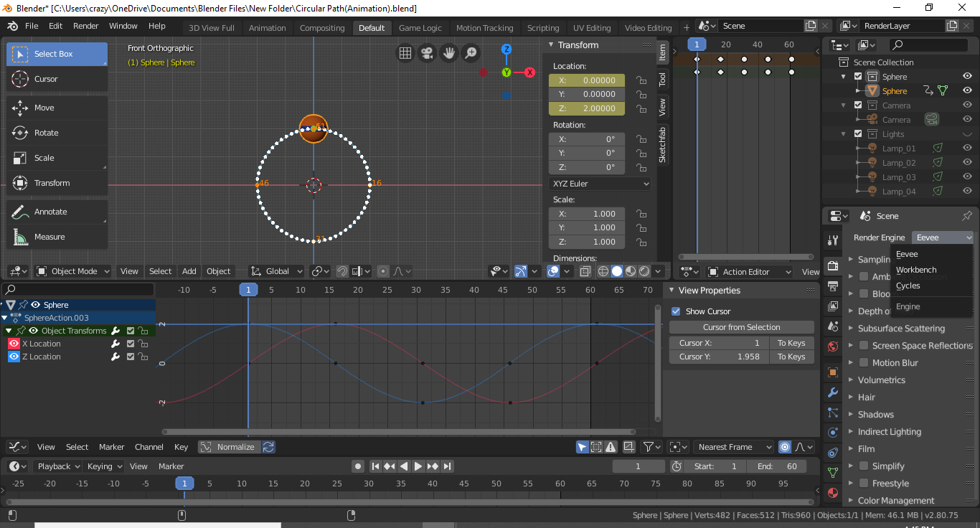Open the Object Mode dropdown
Viewport: 980px width, 528px height.
click(x=73, y=271)
